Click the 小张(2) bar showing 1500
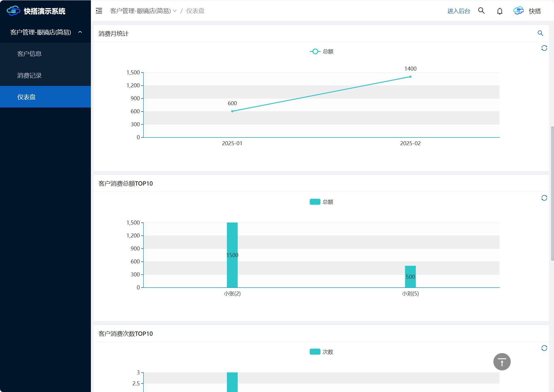554x392 pixels. [x=232, y=255]
